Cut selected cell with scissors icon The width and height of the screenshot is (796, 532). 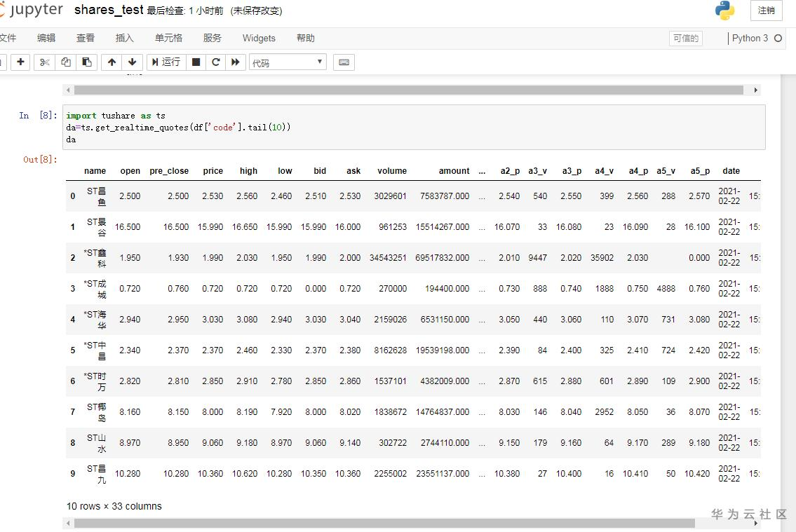(x=45, y=62)
